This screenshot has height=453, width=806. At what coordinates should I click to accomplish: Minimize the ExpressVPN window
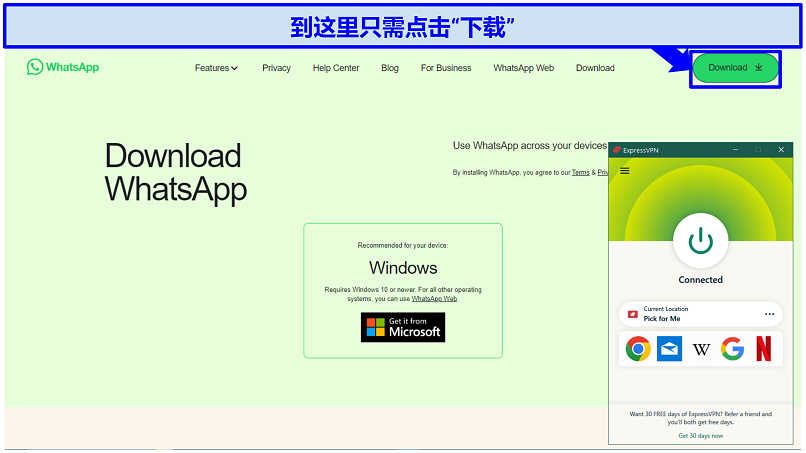coord(735,150)
